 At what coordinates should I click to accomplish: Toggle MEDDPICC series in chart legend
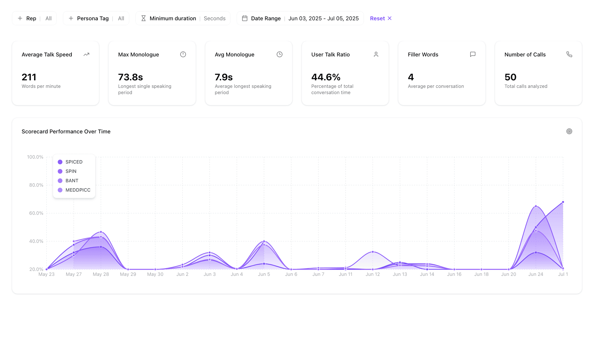(78, 190)
